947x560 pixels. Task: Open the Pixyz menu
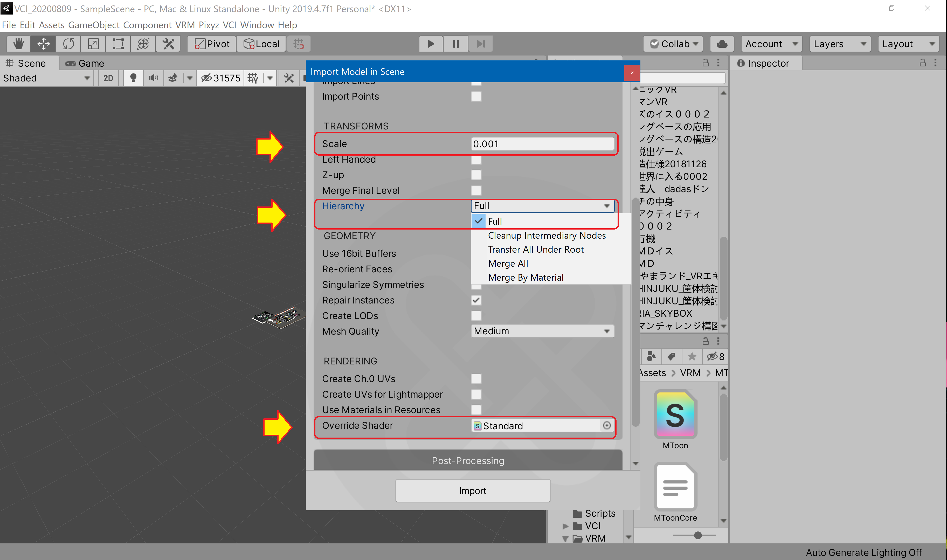209,25
